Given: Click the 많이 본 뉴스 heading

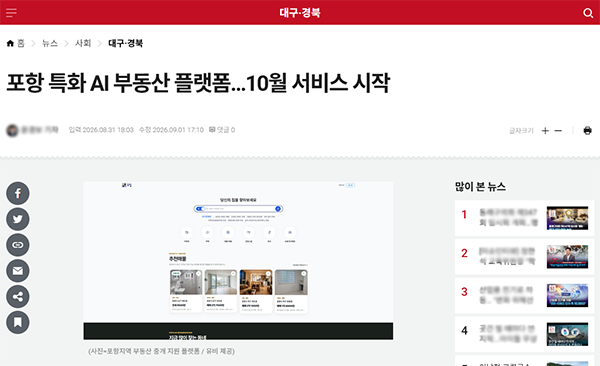Looking at the screenshot, I should click(x=480, y=187).
